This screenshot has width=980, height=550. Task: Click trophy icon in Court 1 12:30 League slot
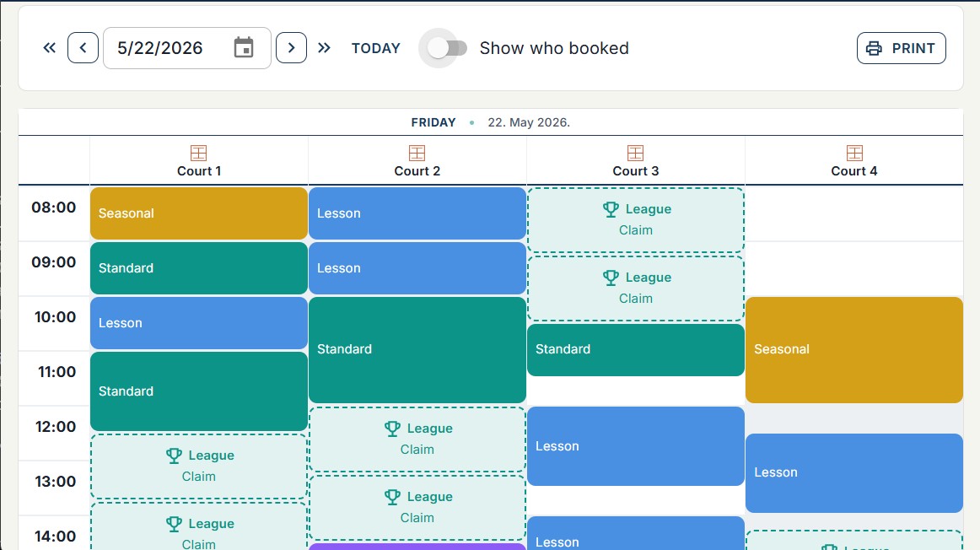(174, 456)
